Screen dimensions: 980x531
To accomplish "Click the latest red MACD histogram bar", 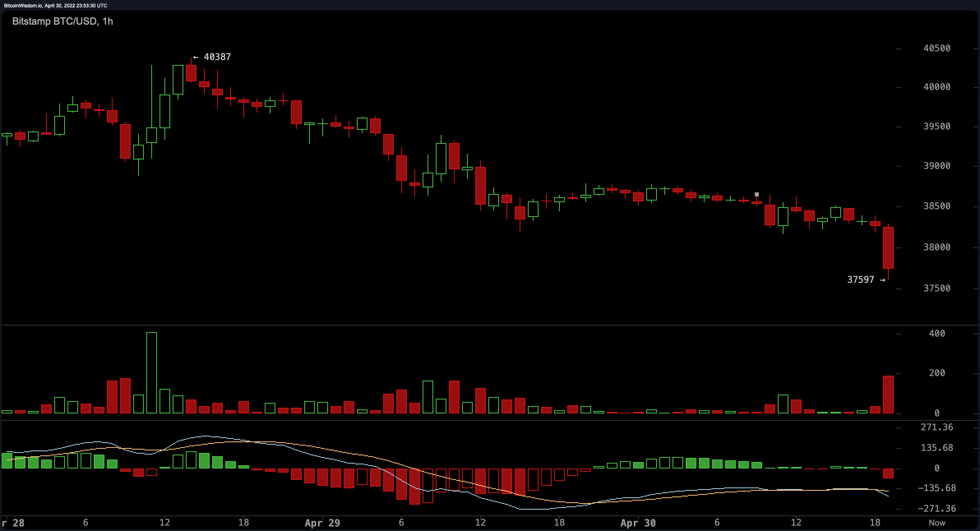I will pyautogui.click(x=888, y=473).
